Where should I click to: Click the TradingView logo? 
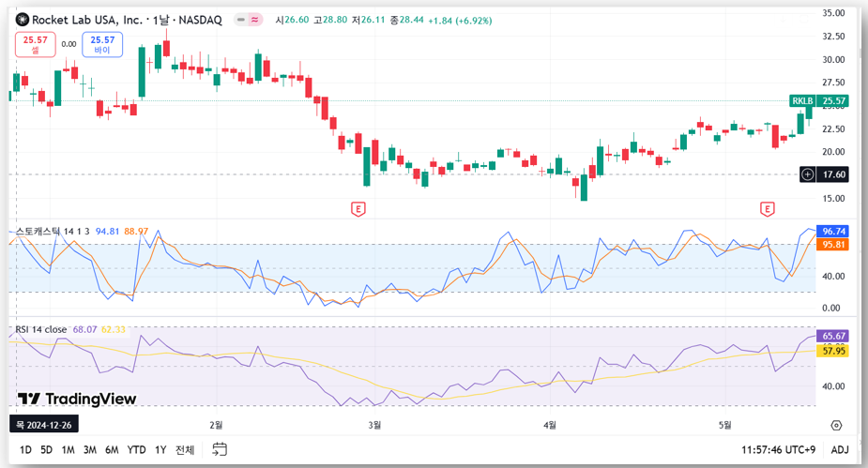tap(77, 399)
